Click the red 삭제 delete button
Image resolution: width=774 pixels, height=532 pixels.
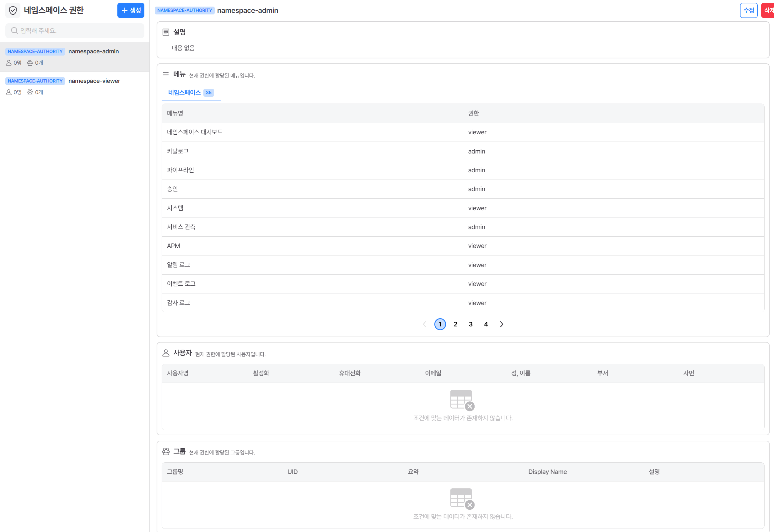click(768, 10)
